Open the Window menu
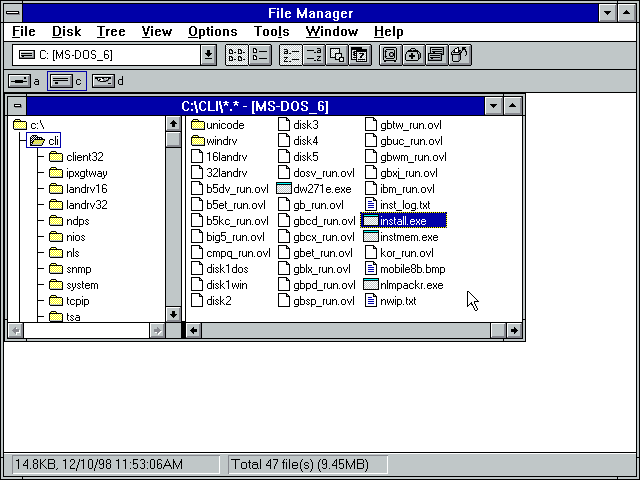Viewport: 640px width, 480px height. coord(332,31)
